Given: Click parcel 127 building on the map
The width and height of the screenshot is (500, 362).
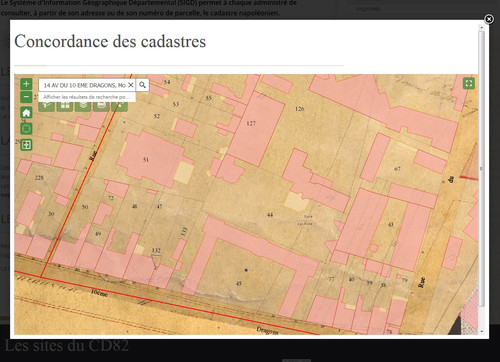Looking at the screenshot, I should 256,129.
